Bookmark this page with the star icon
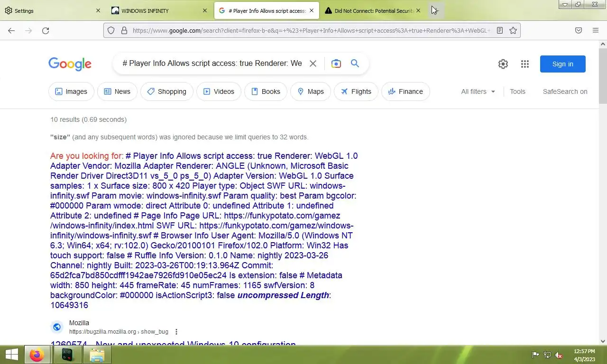607x364 pixels. click(x=513, y=30)
